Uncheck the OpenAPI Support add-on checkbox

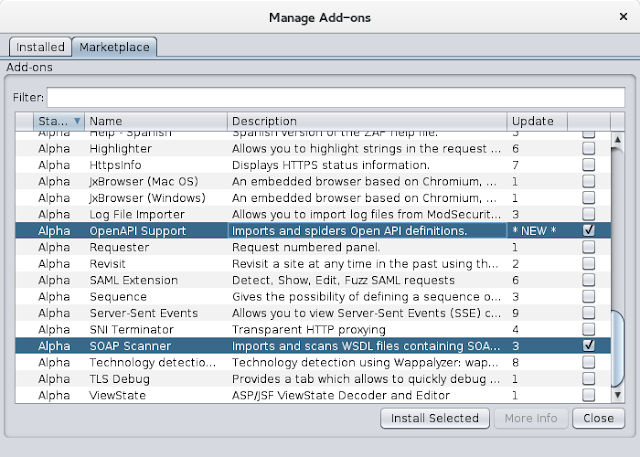click(x=589, y=230)
